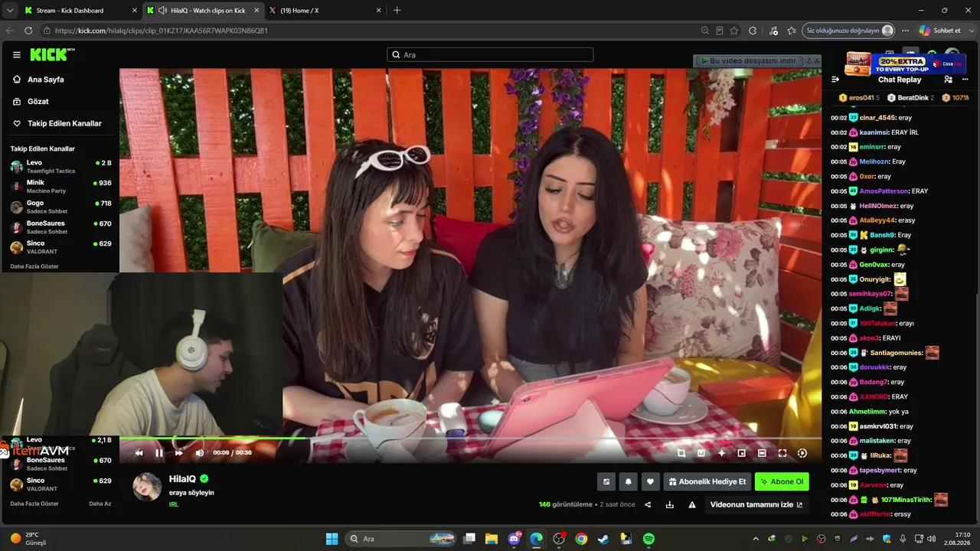Reload the page with the refresh button
Image resolution: width=980 pixels, height=551 pixels.
[28, 31]
